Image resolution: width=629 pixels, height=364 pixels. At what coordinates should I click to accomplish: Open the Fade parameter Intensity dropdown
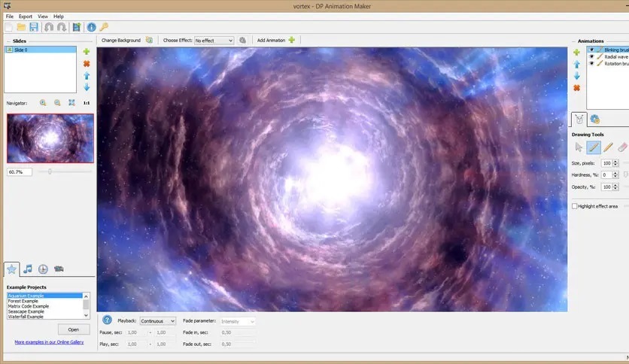point(238,321)
